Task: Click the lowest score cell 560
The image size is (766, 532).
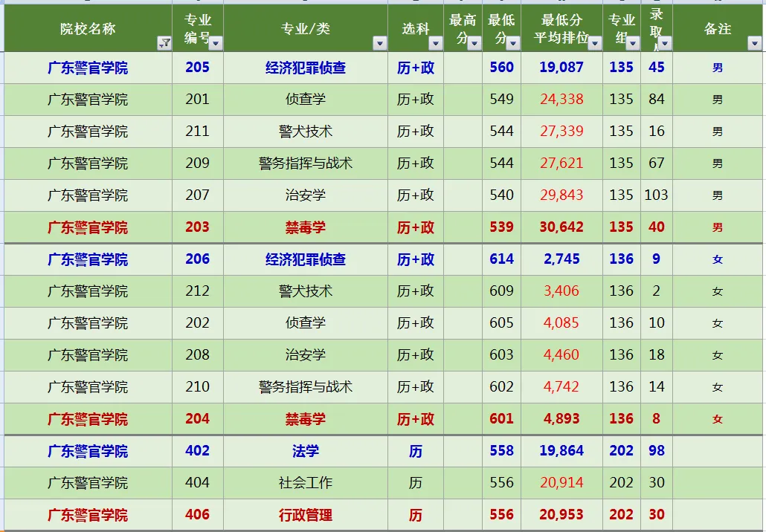Action: tap(501, 68)
